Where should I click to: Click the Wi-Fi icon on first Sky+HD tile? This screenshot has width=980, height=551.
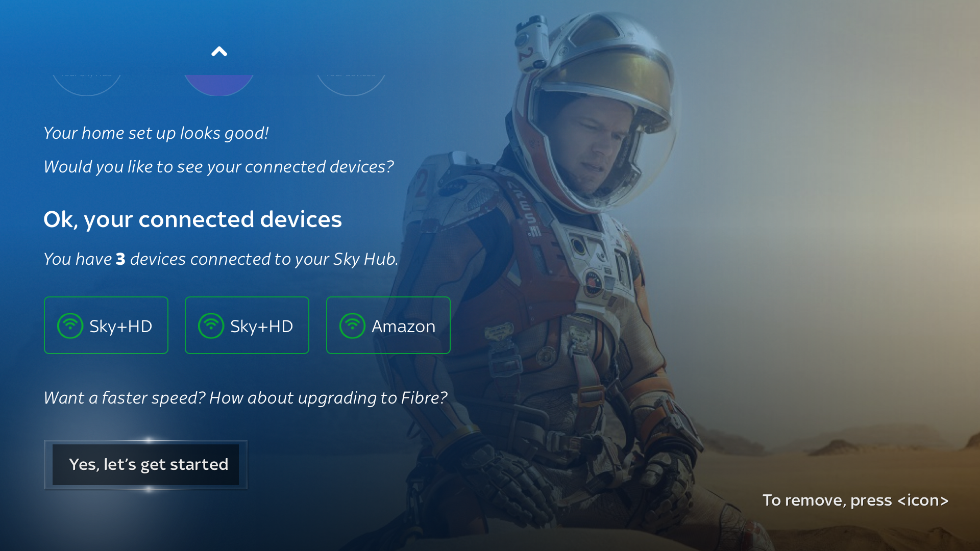[x=70, y=325]
